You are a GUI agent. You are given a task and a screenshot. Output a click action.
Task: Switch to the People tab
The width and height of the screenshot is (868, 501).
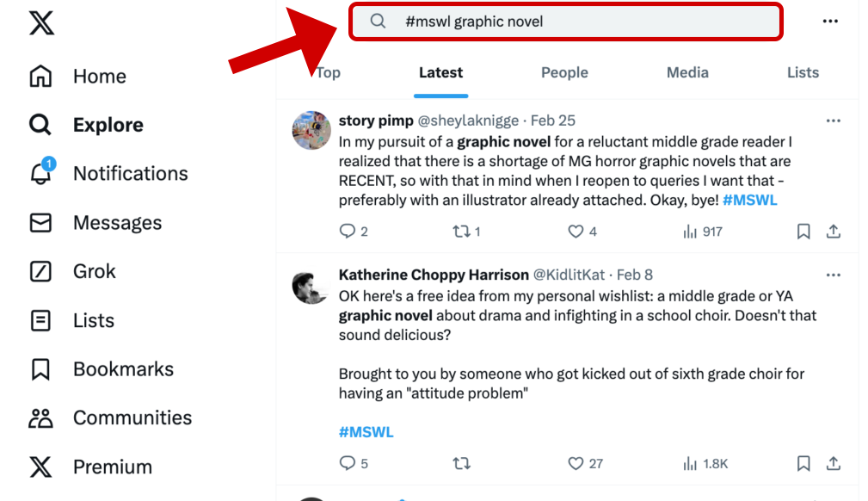(564, 73)
